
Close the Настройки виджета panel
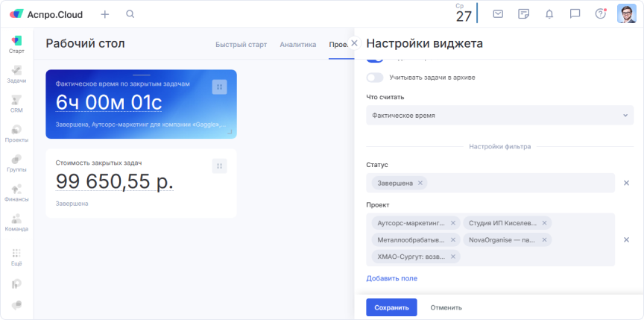[x=355, y=43]
